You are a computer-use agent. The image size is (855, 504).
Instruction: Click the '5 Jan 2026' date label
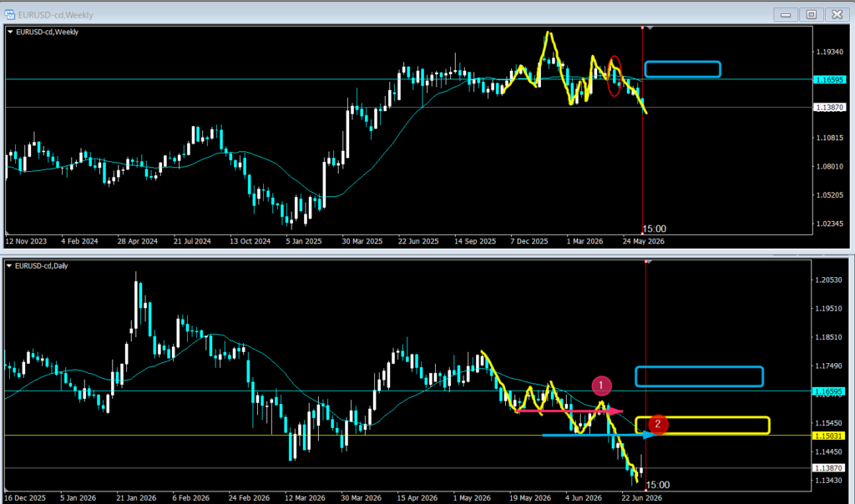point(78,497)
